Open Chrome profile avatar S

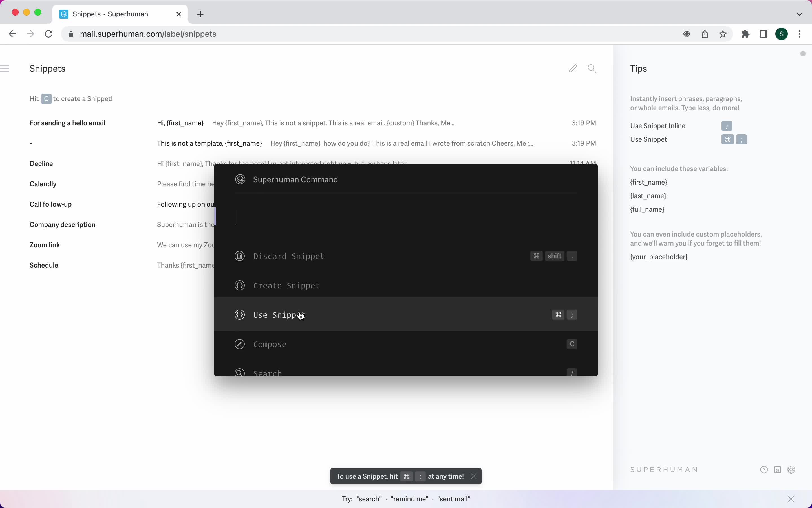(782, 34)
